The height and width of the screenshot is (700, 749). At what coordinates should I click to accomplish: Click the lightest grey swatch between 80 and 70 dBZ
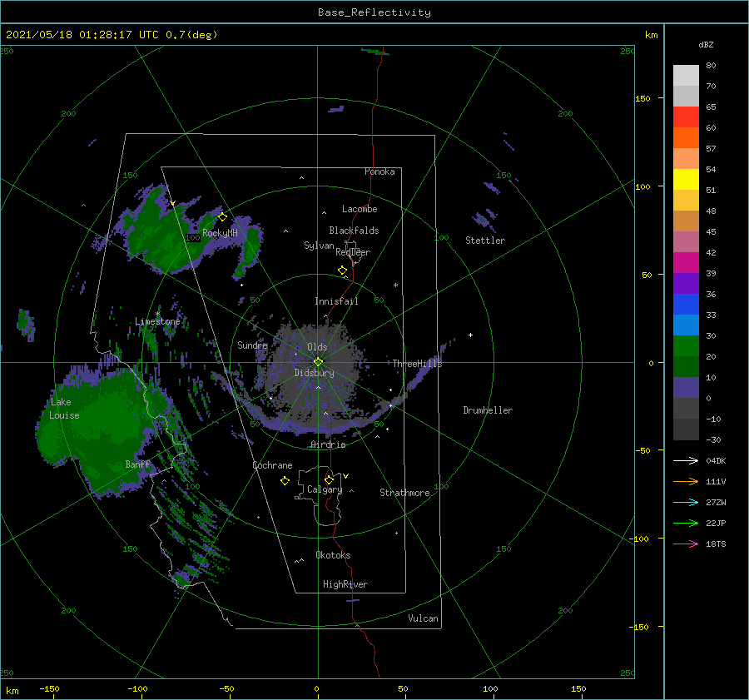click(x=686, y=75)
